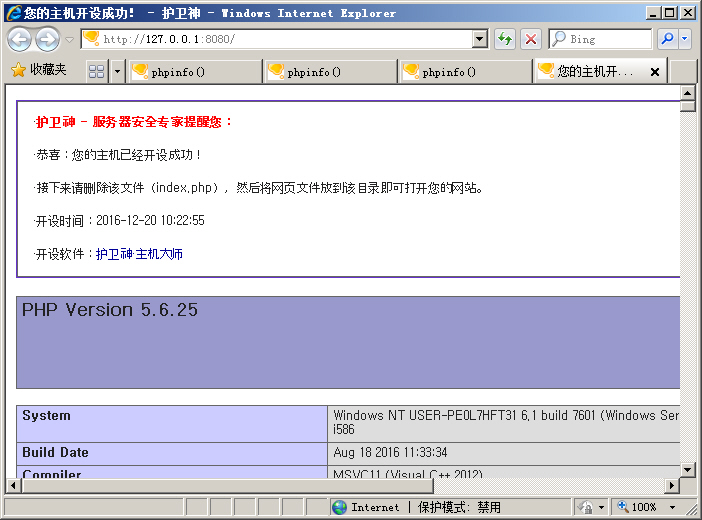Click the Build Date row label
Image resolution: width=702 pixels, height=520 pixels.
(56, 452)
